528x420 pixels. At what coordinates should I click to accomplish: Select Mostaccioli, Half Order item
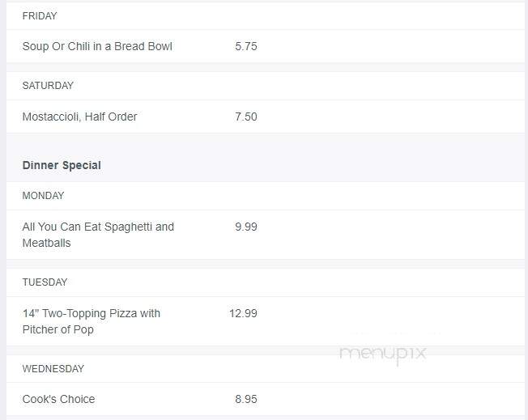coord(79,117)
